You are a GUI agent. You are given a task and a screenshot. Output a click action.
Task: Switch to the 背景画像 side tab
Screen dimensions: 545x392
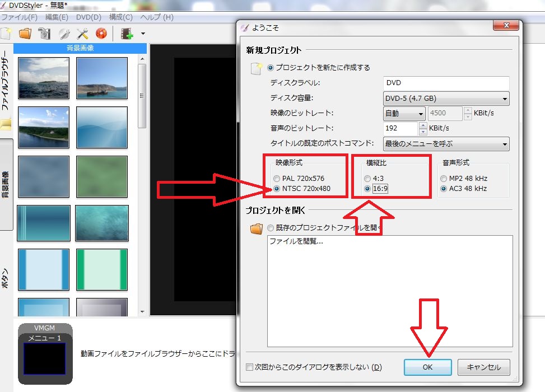click(x=6, y=184)
